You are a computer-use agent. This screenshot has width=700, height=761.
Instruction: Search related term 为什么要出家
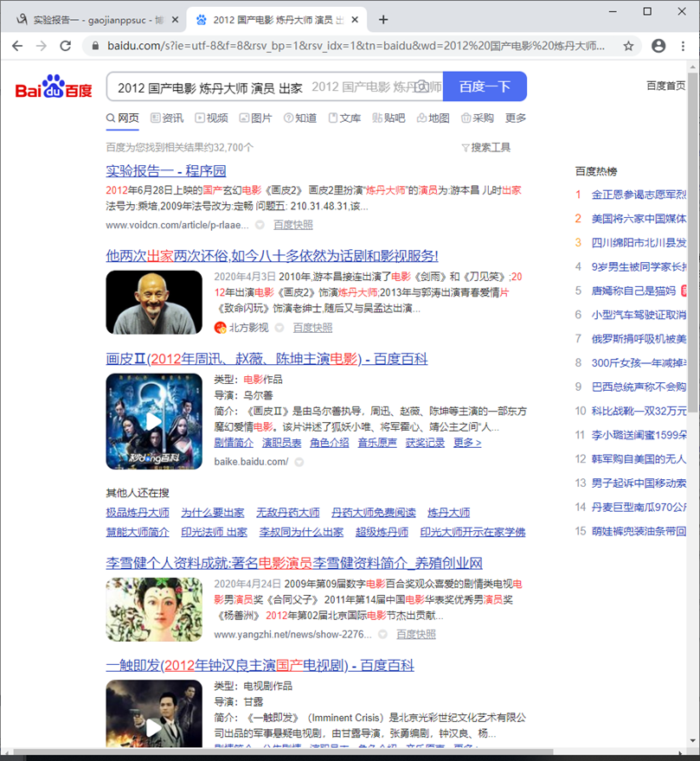click(x=213, y=513)
